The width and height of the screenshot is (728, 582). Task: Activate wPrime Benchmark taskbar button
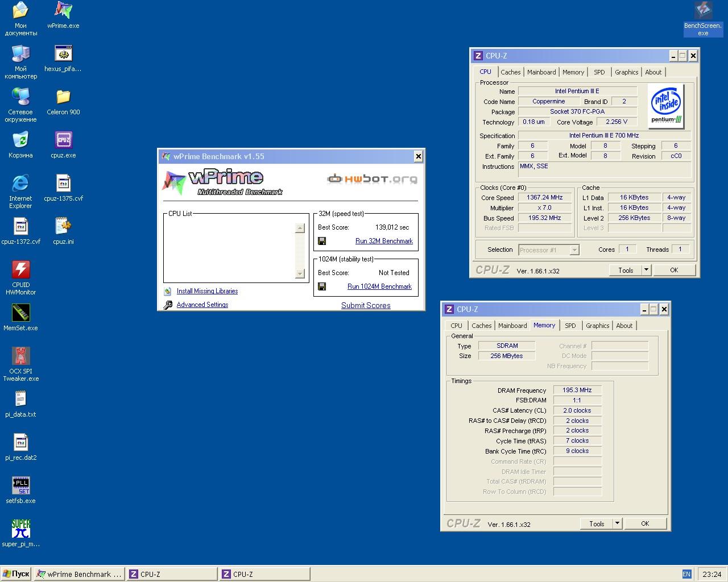tap(79, 574)
